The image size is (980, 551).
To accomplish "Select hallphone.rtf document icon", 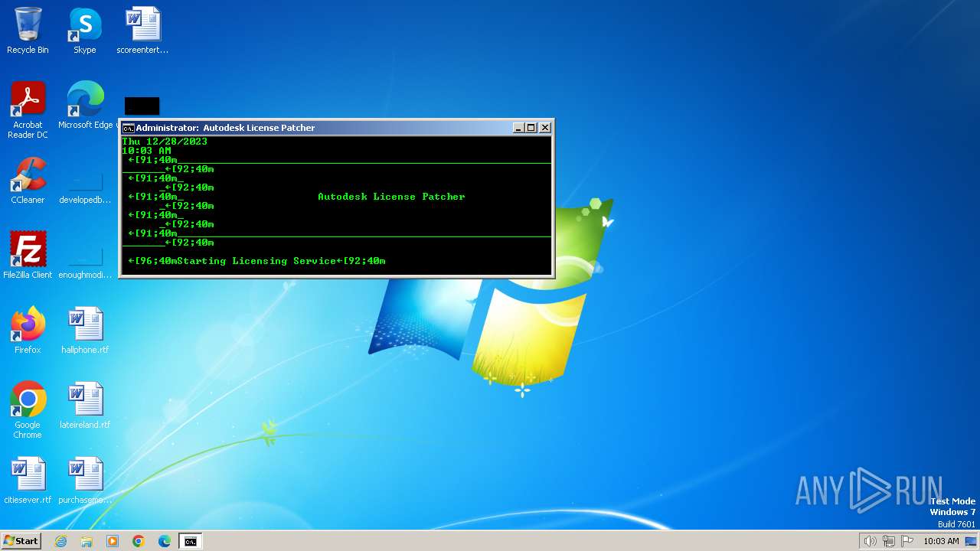I will pyautogui.click(x=85, y=331).
